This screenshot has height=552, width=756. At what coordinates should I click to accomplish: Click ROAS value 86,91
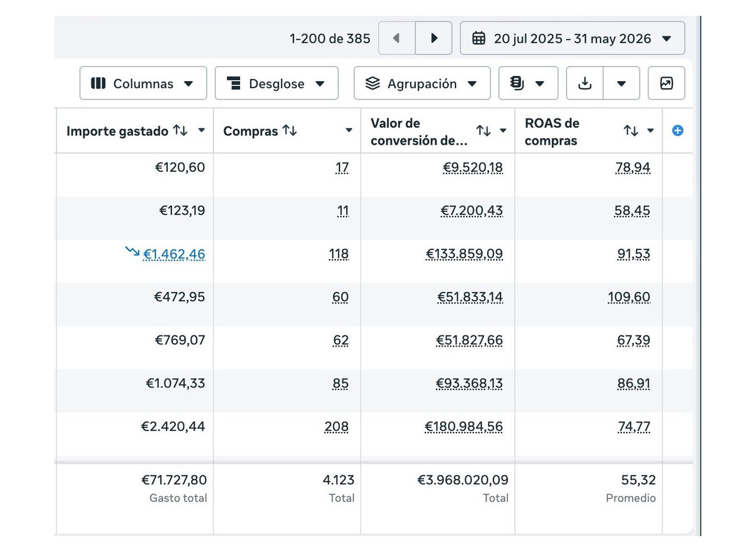[634, 384]
